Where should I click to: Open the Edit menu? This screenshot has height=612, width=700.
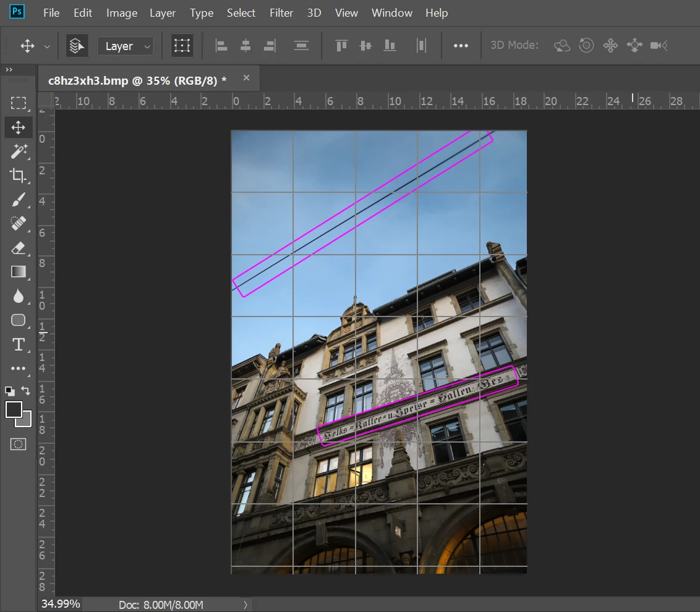[83, 13]
